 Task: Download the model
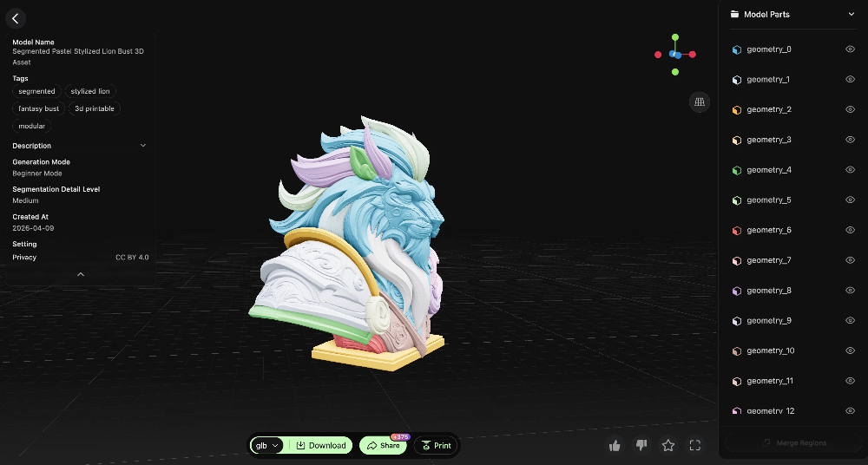tap(321, 446)
